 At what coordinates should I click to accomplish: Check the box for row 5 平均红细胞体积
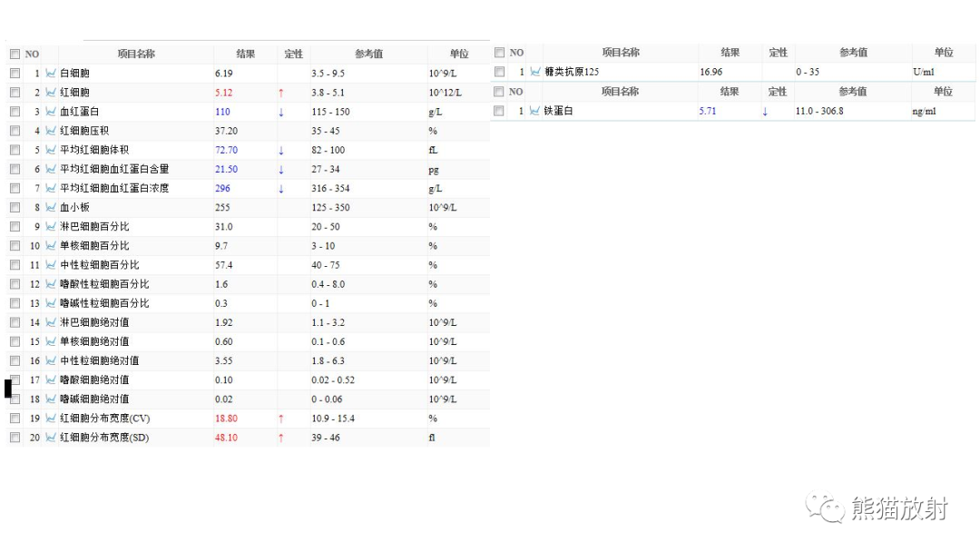tap(15, 150)
